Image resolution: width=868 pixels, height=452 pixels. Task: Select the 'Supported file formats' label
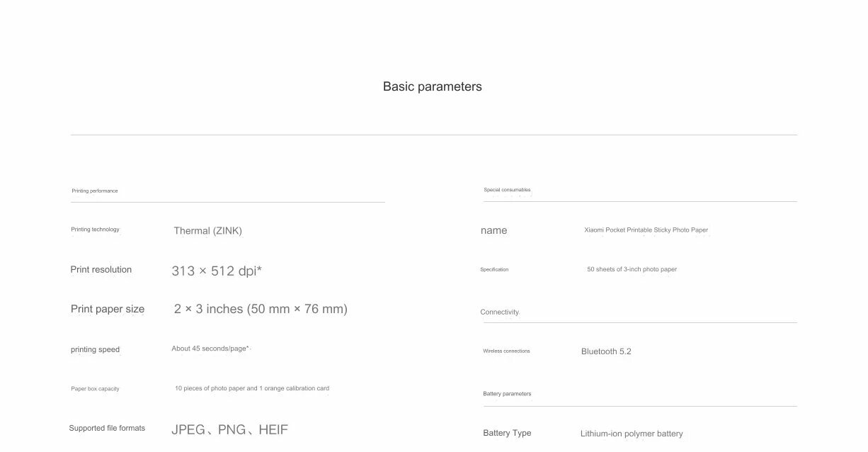point(107,428)
